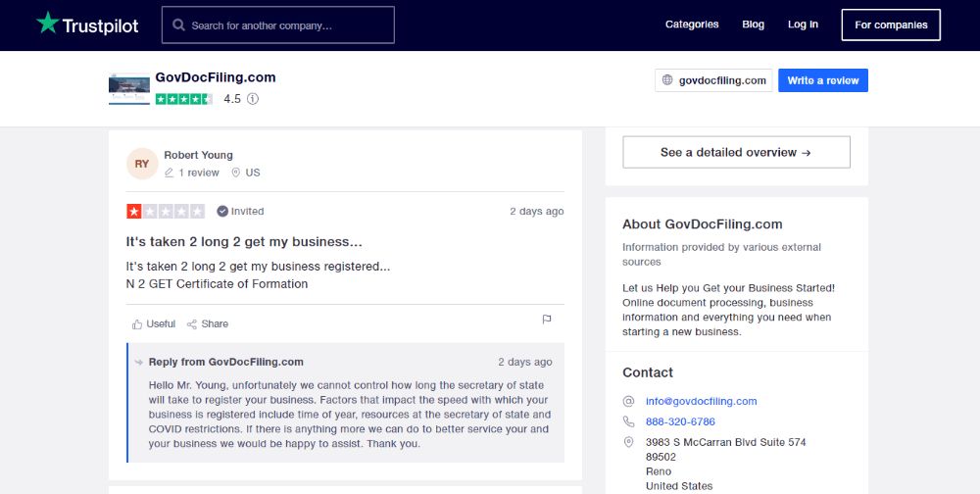
Task: Click the 4.5 green star rating
Action: pos(184,99)
